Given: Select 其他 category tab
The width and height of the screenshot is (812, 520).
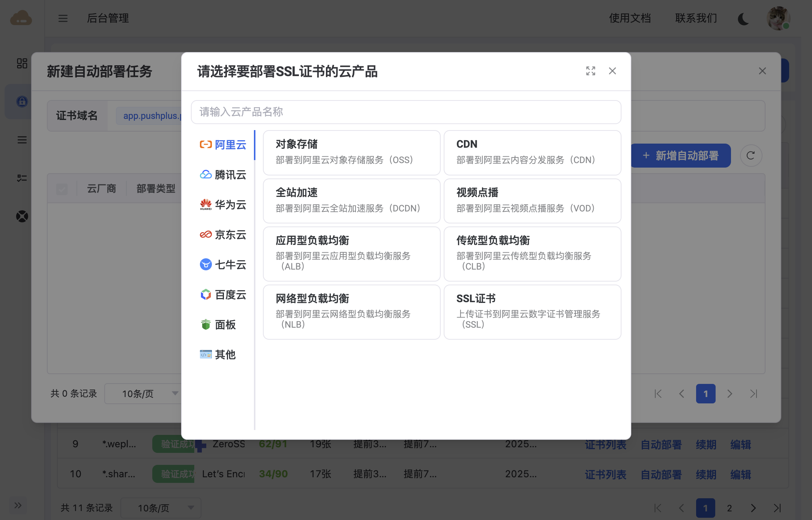Looking at the screenshot, I should point(223,355).
